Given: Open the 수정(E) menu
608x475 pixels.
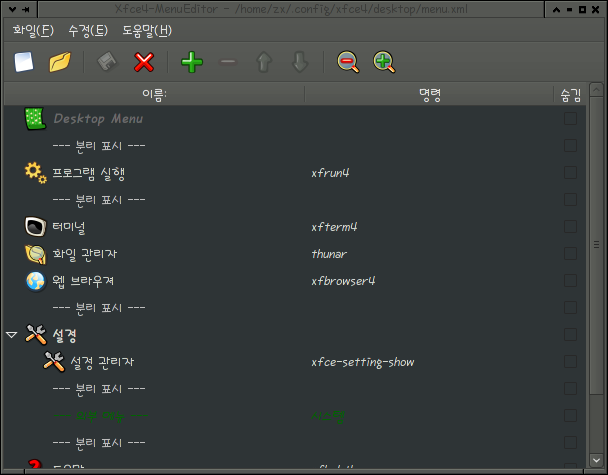Looking at the screenshot, I should tap(88, 30).
